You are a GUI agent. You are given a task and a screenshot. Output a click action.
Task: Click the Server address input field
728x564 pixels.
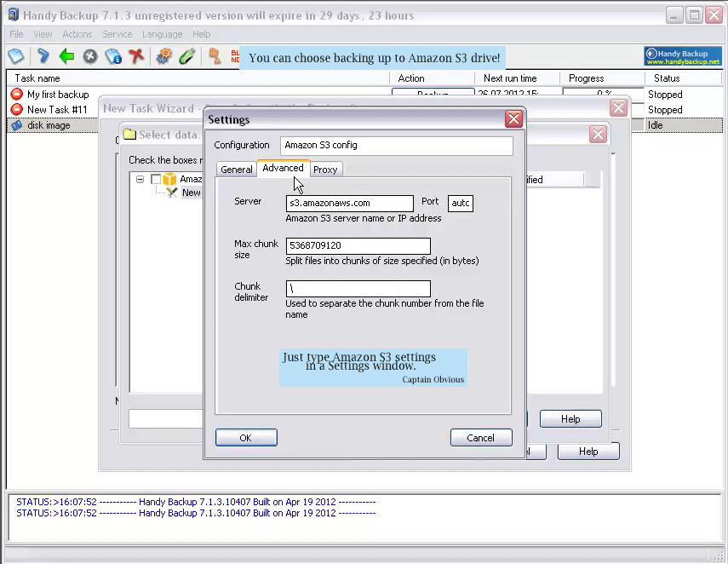[349, 204]
